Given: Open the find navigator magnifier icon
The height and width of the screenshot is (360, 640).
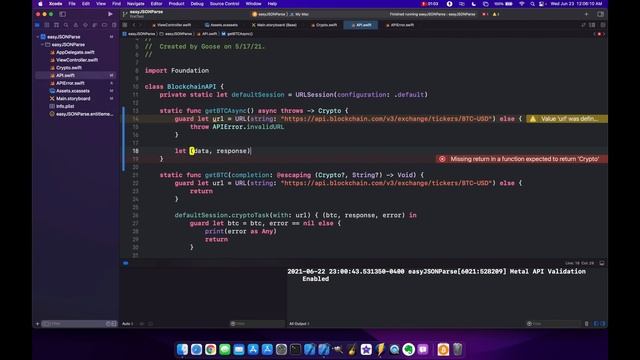Looking at the screenshot, I should click(x=66, y=25).
